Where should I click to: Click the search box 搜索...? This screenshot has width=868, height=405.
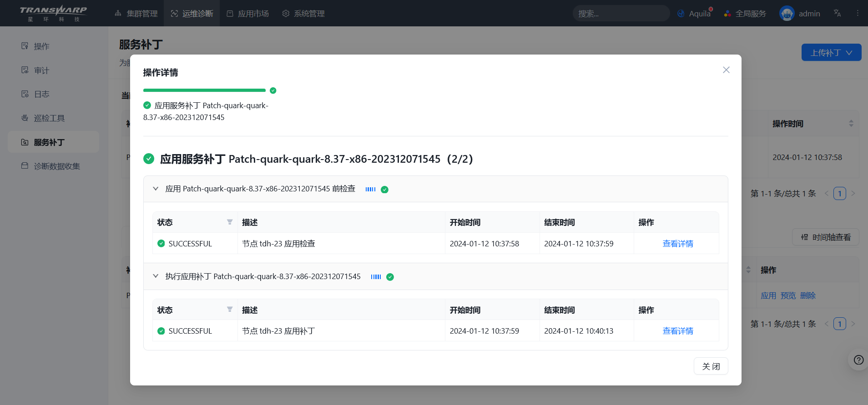pos(621,14)
